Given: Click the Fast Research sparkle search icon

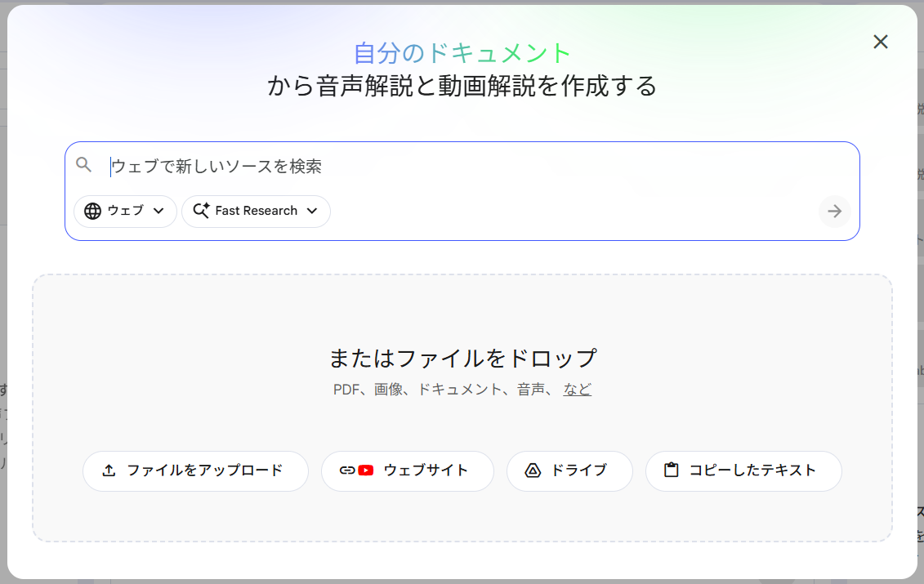Looking at the screenshot, I should [201, 211].
